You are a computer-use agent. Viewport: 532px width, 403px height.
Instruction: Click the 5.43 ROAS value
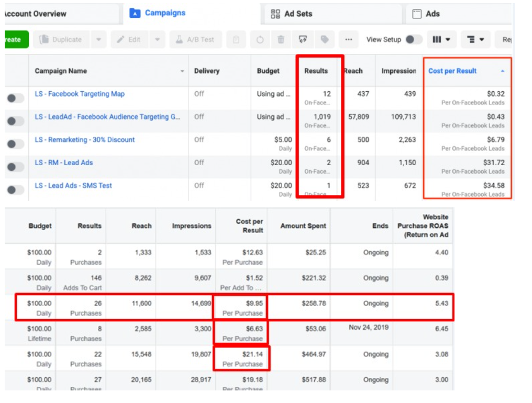[x=442, y=303]
